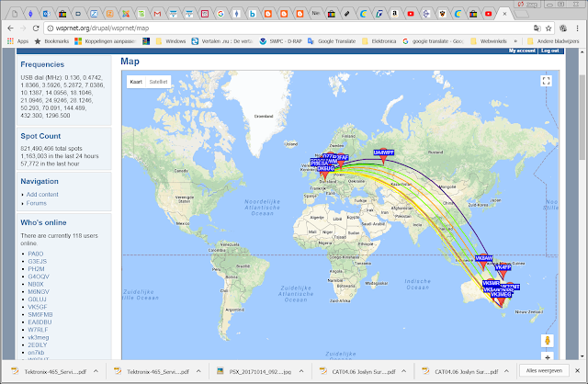This screenshot has height=384, width=588.
Task: Open Add content in Navigation
Action: tap(42, 194)
